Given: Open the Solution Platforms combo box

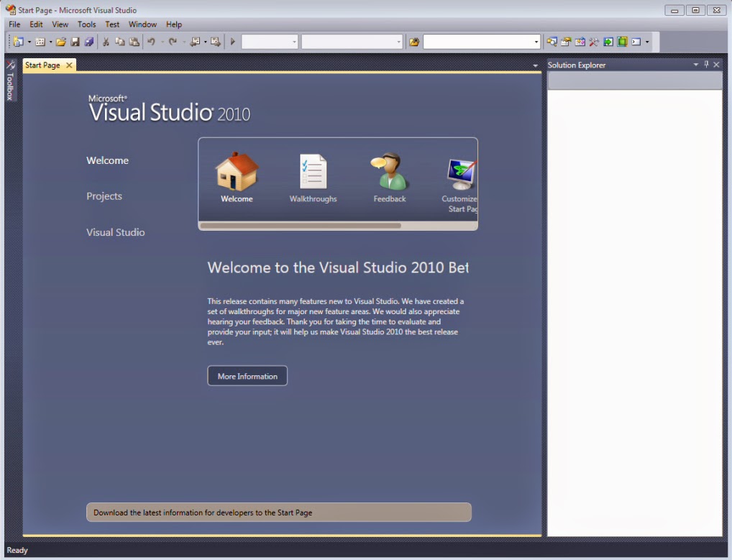Looking at the screenshot, I should coord(352,42).
